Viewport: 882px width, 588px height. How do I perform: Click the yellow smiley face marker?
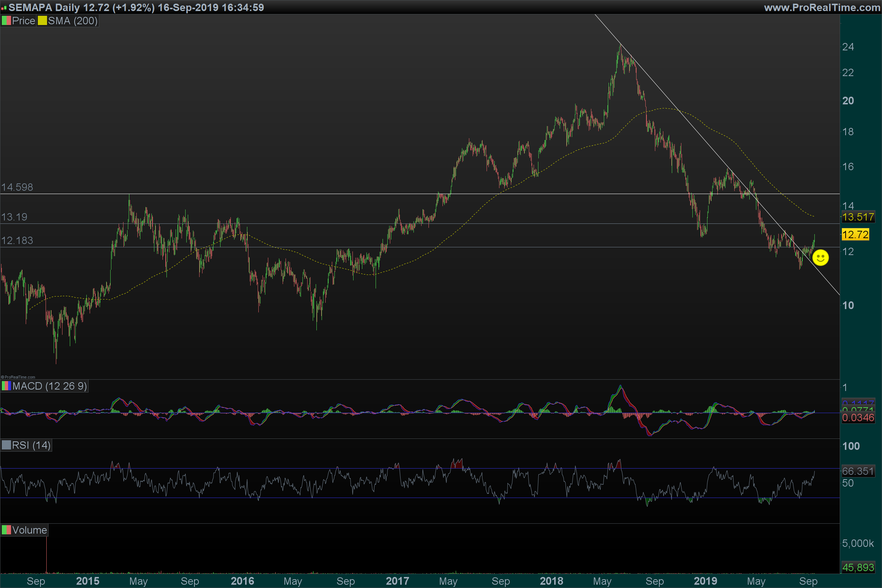pyautogui.click(x=820, y=258)
